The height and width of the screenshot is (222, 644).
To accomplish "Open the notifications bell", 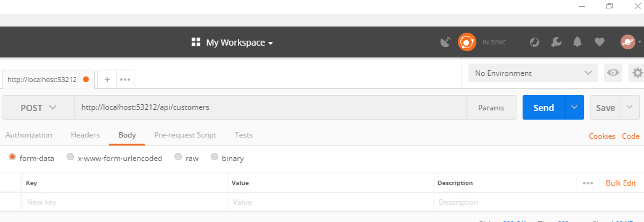I will click(x=577, y=42).
